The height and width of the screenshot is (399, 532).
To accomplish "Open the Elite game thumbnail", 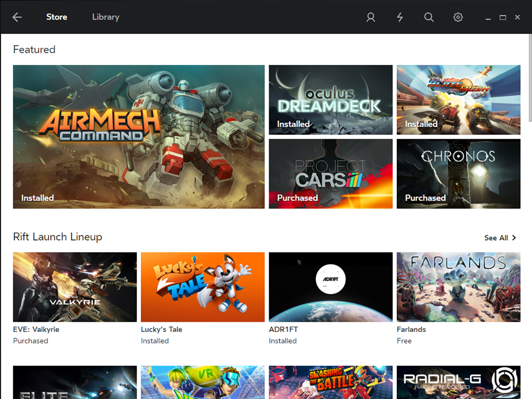I will click(x=75, y=382).
